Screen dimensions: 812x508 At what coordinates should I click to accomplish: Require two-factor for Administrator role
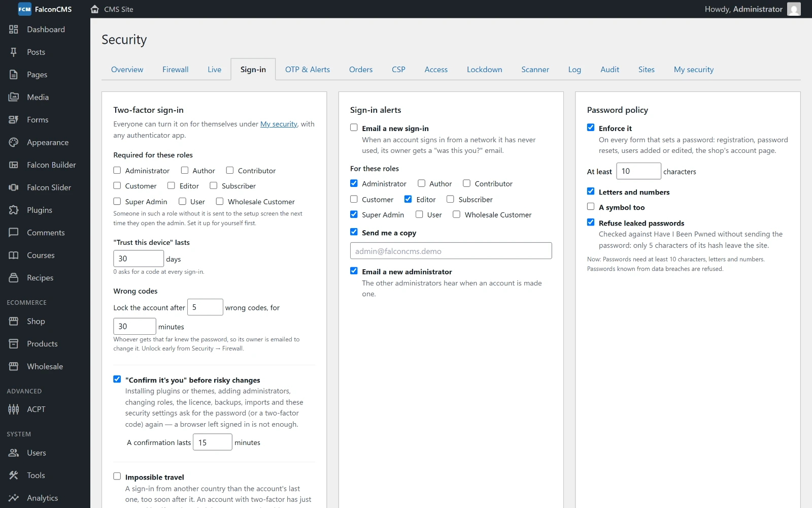click(x=117, y=170)
